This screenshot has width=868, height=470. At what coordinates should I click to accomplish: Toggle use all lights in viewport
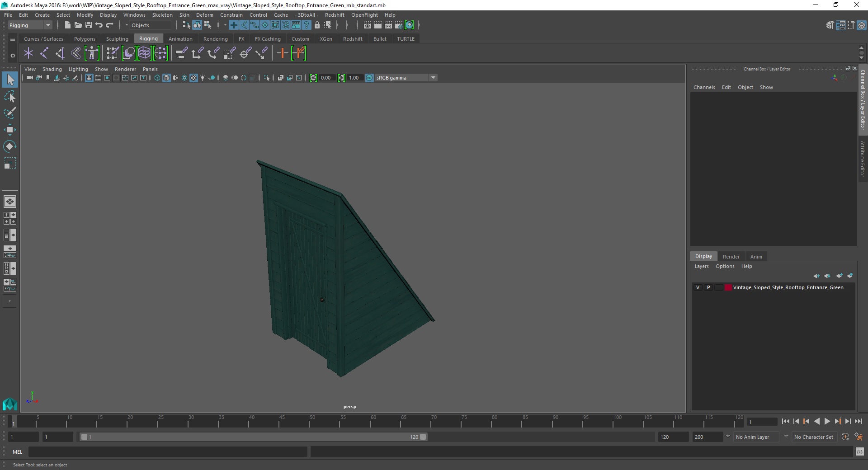203,78
